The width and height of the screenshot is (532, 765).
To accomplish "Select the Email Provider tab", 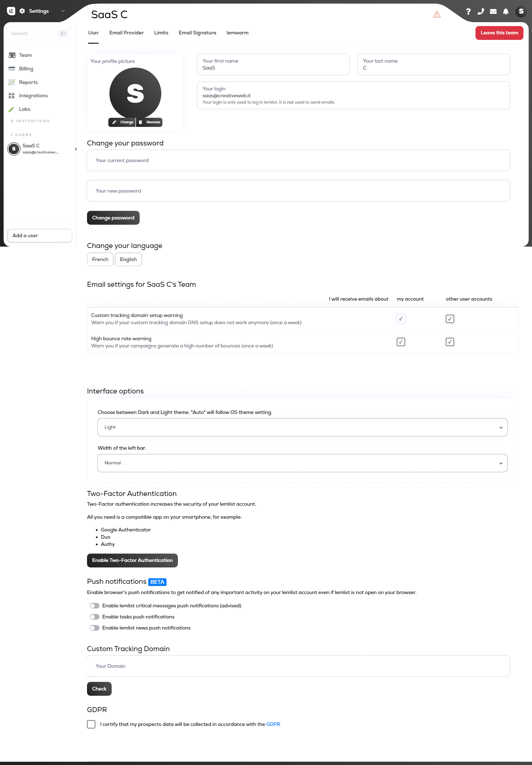I will coord(126,32).
